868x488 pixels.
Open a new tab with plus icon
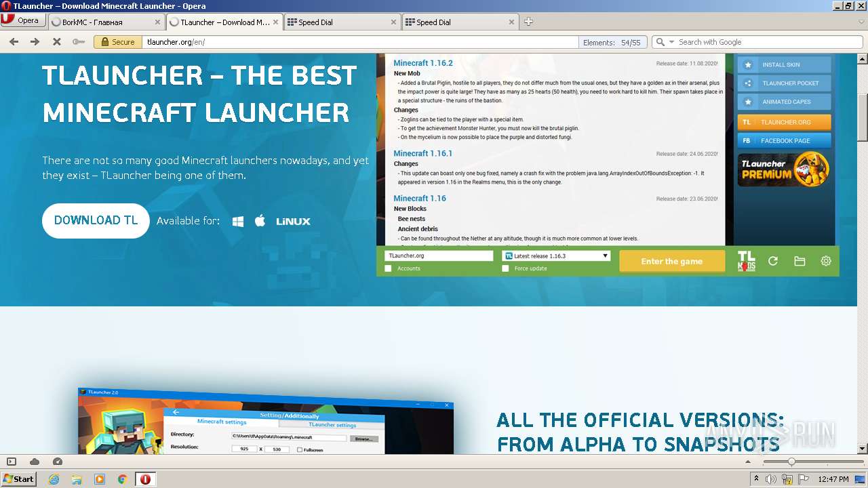click(528, 22)
